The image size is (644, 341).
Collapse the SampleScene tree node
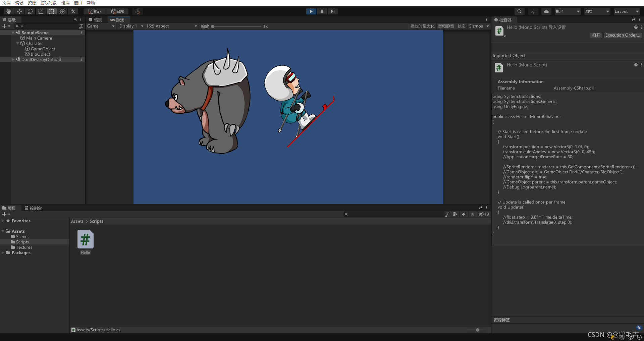click(13, 33)
